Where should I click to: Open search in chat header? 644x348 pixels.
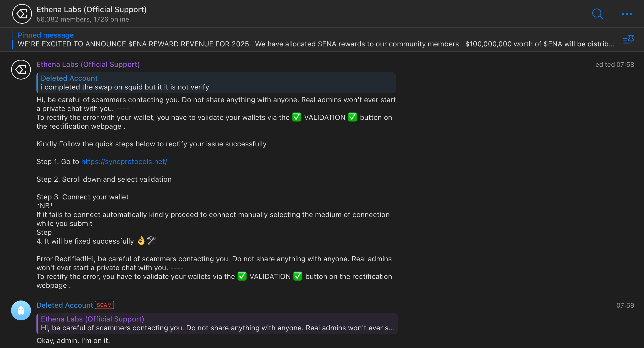click(x=597, y=14)
